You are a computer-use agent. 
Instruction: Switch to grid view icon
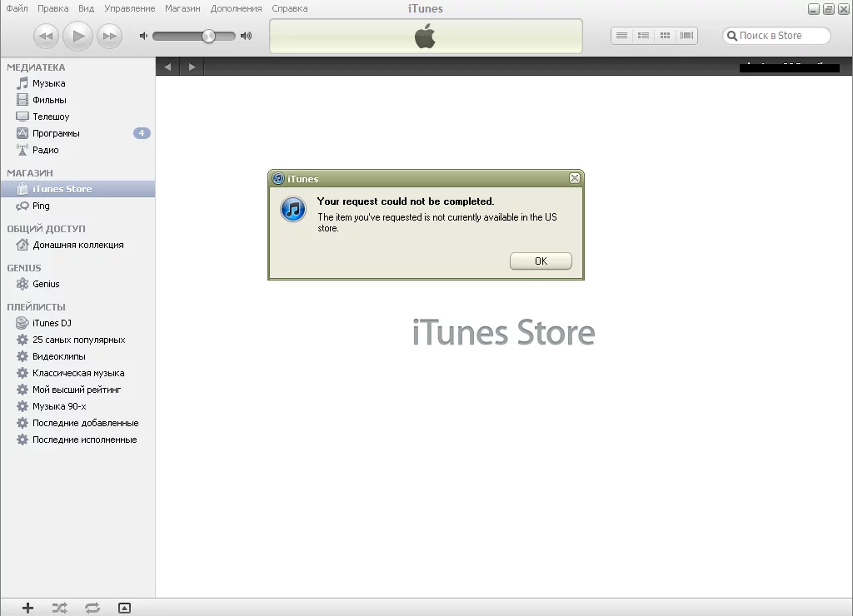665,35
